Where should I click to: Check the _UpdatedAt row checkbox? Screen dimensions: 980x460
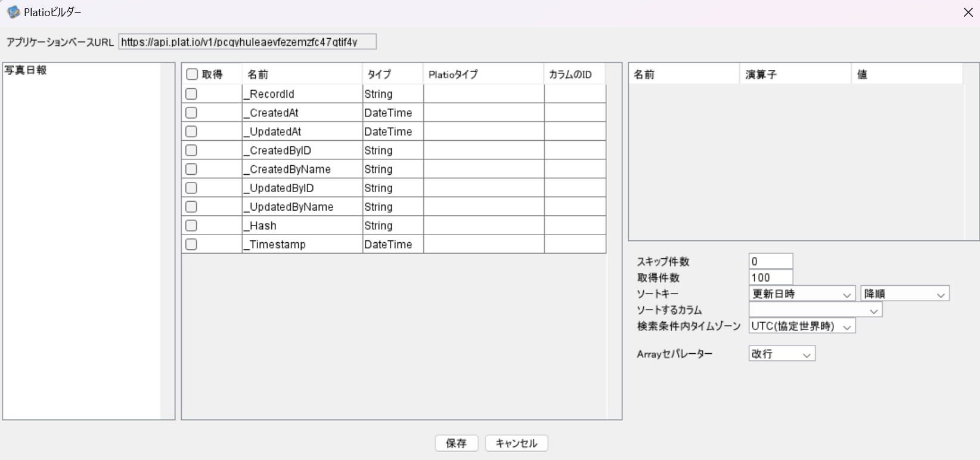[191, 131]
